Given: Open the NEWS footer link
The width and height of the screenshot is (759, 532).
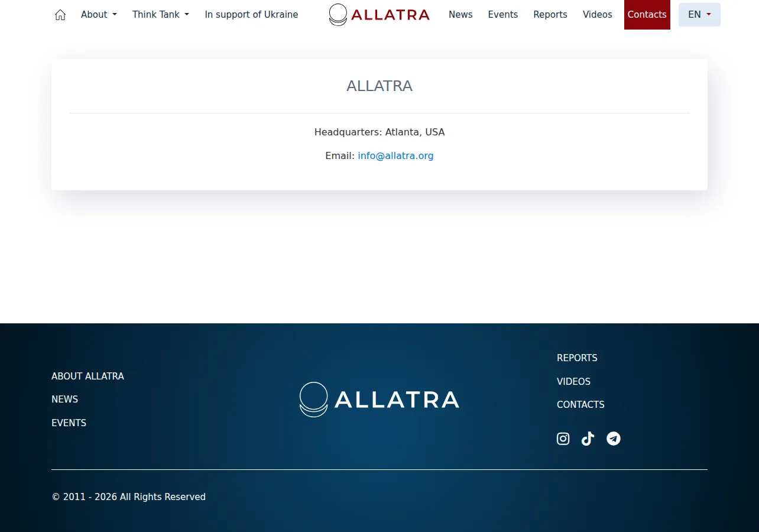Looking at the screenshot, I should click(x=64, y=400).
